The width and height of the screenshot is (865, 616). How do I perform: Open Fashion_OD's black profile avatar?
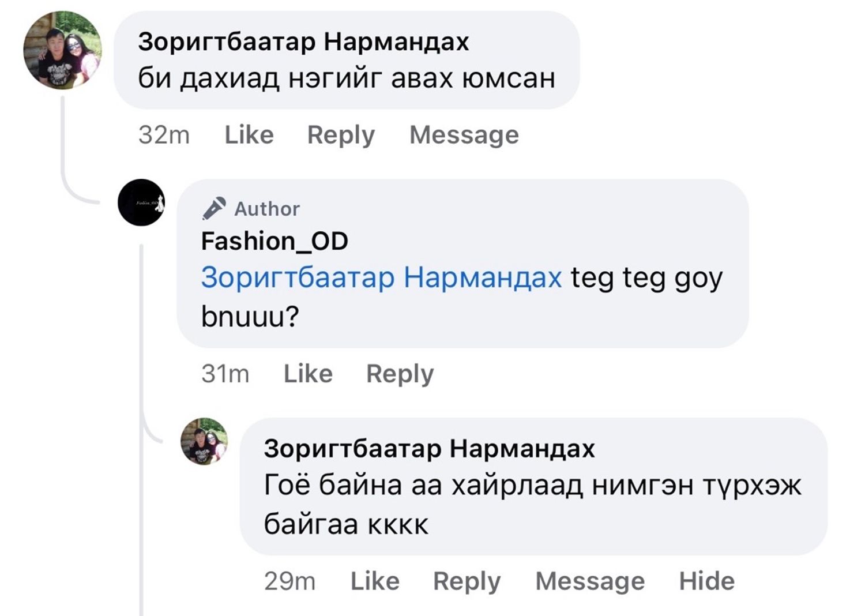(141, 202)
